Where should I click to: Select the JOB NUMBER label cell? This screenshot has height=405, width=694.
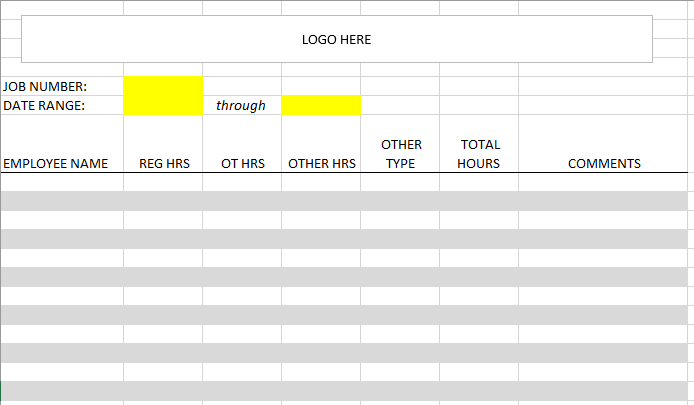(x=62, y=86)
